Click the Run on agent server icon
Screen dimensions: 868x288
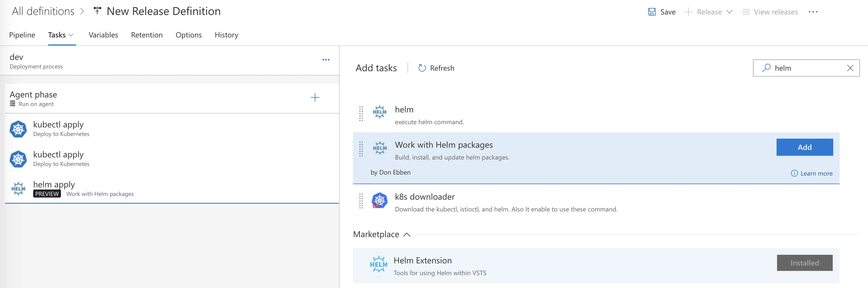13,104
